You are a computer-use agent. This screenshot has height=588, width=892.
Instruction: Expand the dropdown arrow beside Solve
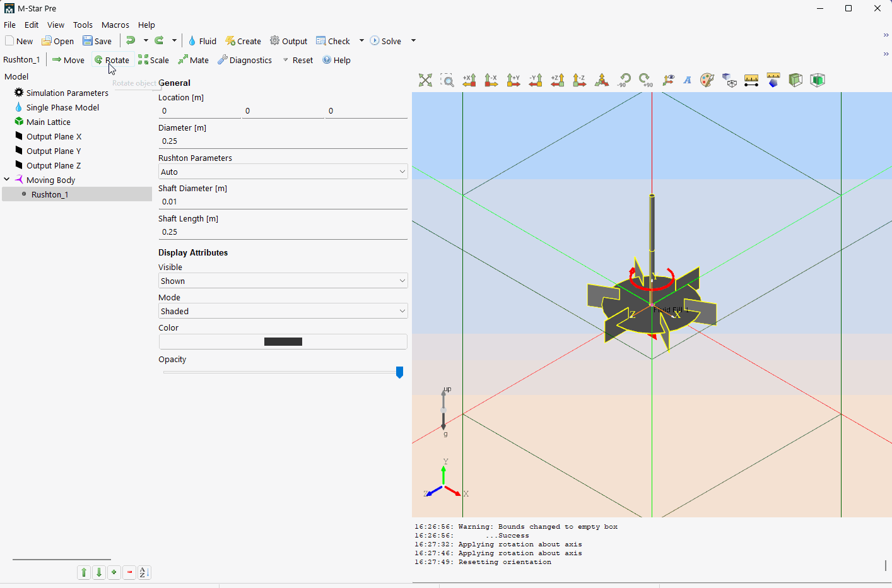(413, 40)
